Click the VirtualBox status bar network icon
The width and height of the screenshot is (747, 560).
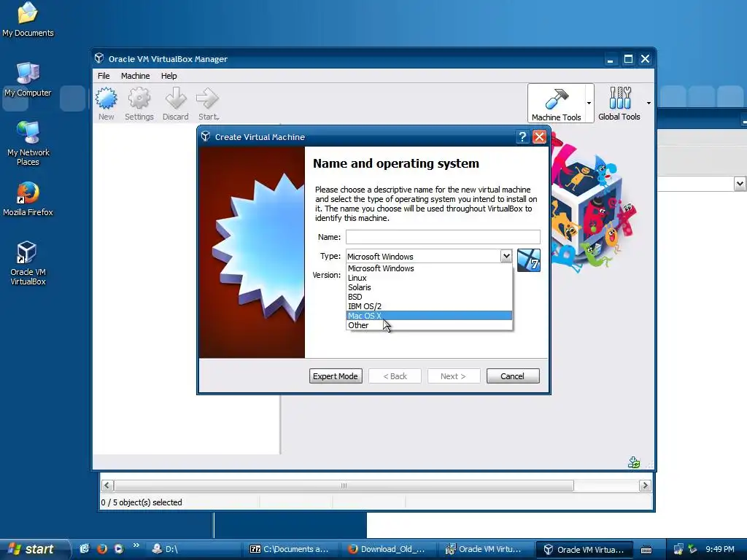tap(634, 462)
